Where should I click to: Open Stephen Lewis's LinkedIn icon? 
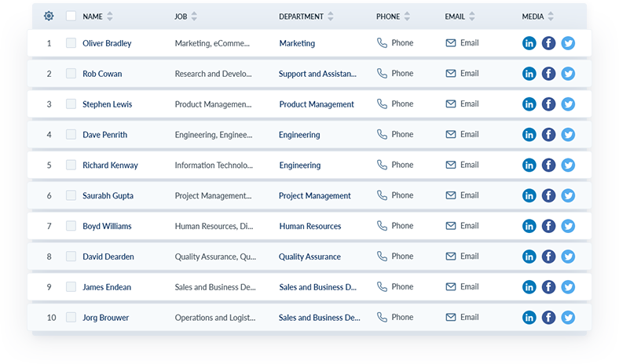[x=529, y=104]
